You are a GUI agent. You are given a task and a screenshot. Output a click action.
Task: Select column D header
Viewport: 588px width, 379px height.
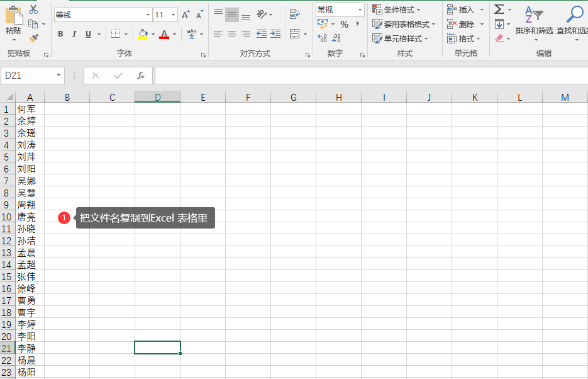point(157,97)
